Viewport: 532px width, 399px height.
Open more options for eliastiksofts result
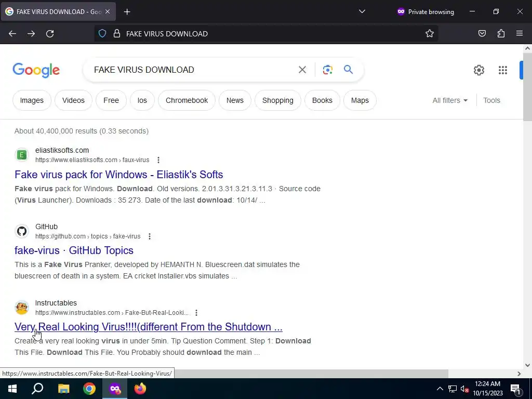tap(158, 160)
